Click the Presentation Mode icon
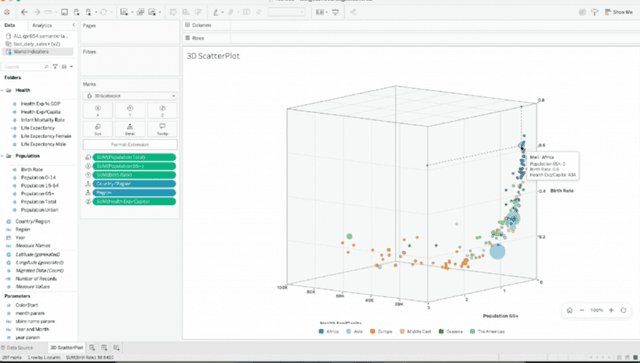 coord(336,12)
